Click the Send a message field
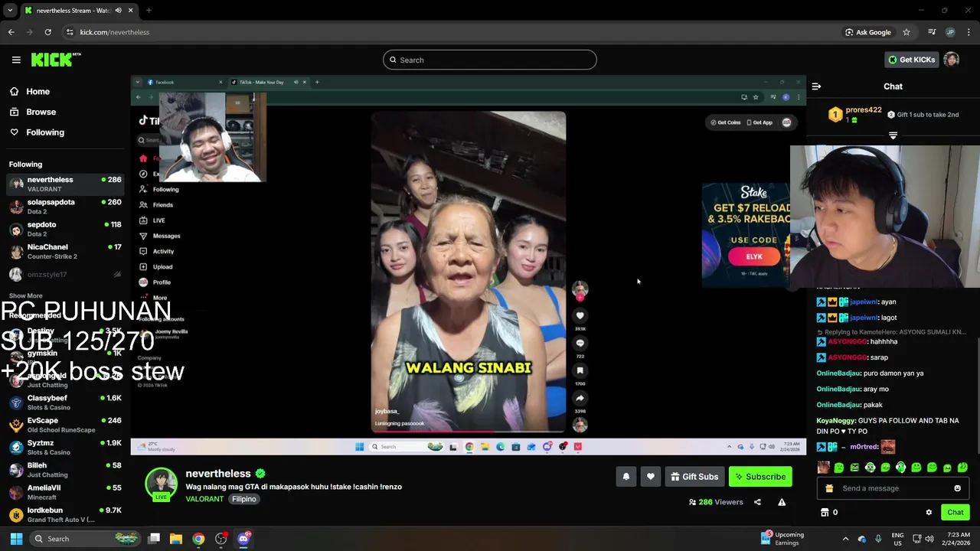Viewport: 980px width, 551px height. 892,488
